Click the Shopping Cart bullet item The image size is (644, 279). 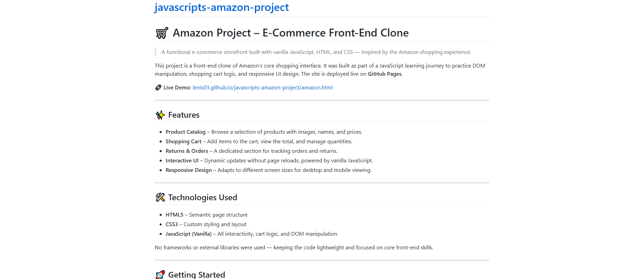click(259, 142)
